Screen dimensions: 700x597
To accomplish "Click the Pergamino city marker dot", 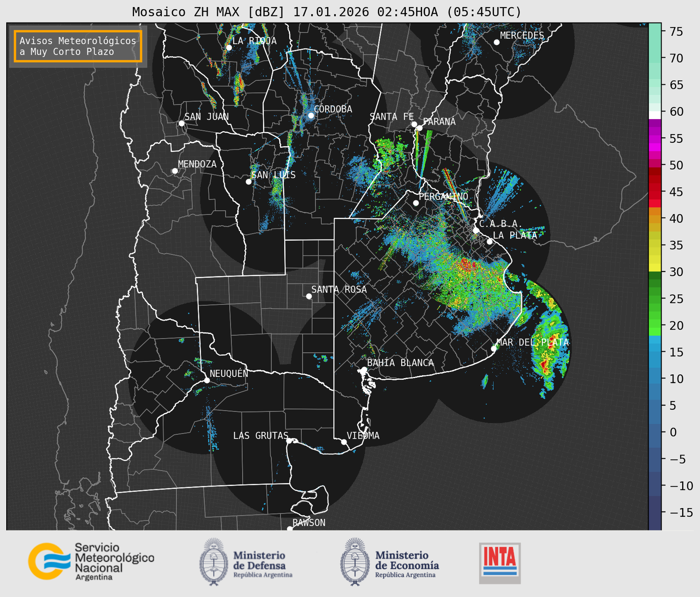I will pos(416,203).
